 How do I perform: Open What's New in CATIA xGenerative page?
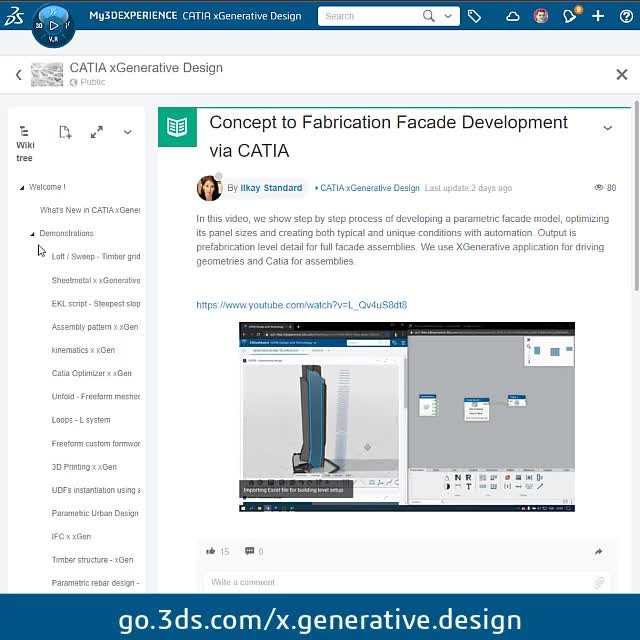[90, 210]
